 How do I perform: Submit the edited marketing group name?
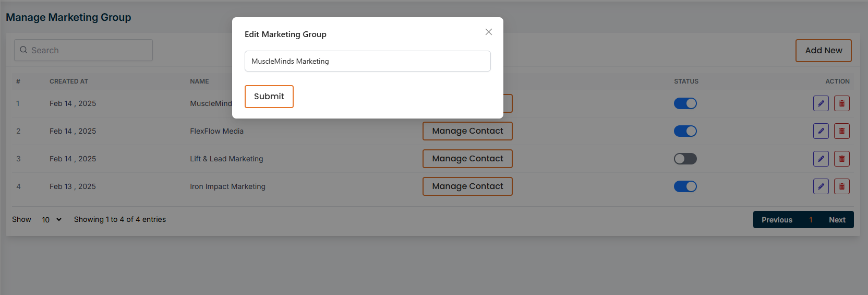click(x=269, y=97)
